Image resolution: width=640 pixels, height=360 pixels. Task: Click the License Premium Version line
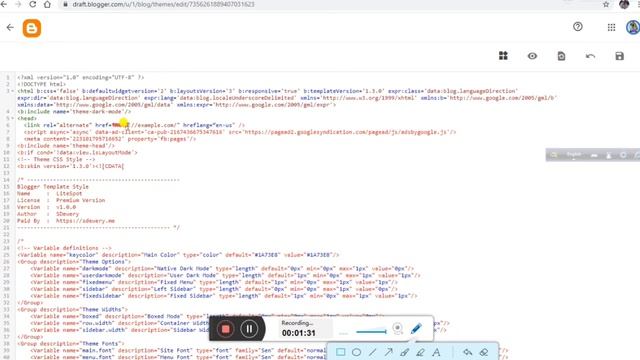point(61,200)
